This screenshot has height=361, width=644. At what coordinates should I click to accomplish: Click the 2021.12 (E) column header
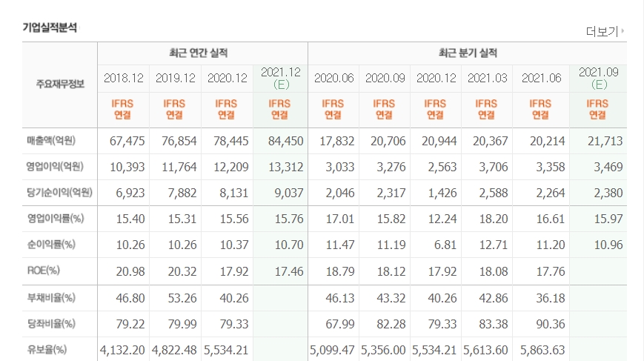pos(281,78)
